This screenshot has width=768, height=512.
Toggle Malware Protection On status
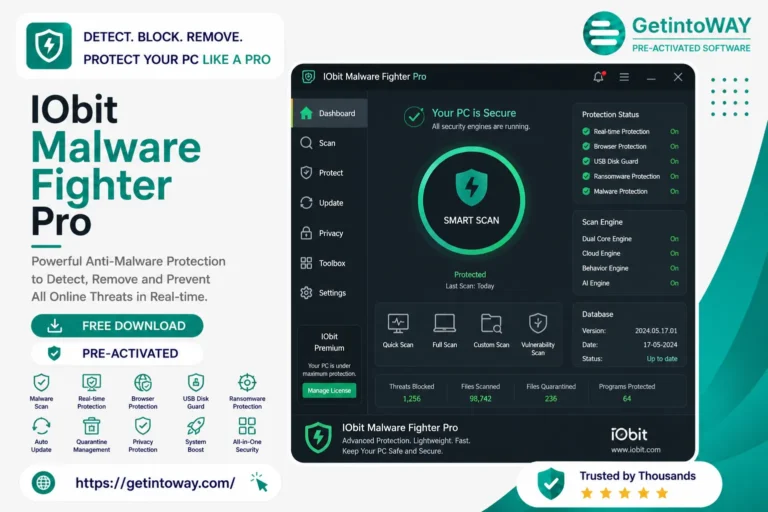click(674, 192)
